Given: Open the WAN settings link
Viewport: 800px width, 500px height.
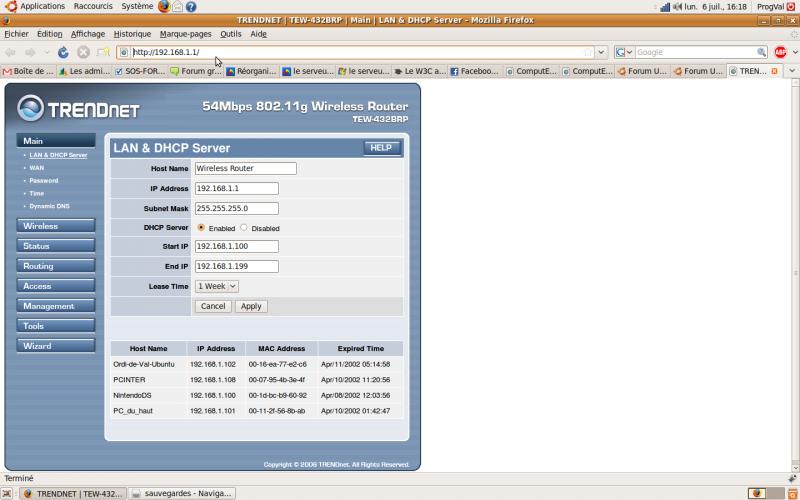Looking at the screenshot, I should point(37,168).
